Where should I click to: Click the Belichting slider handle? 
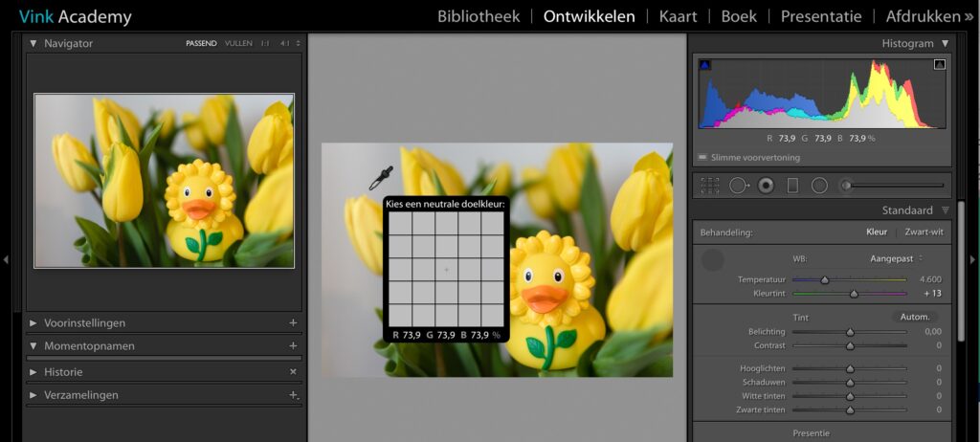[x=850, y=332]
